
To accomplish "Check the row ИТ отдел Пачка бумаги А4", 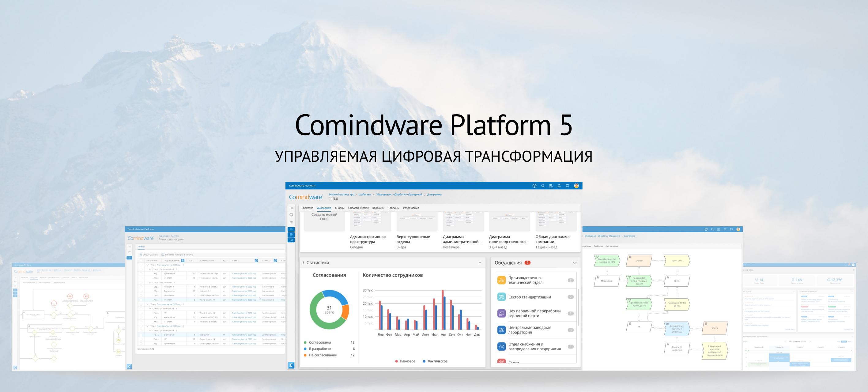I will 141,300.
